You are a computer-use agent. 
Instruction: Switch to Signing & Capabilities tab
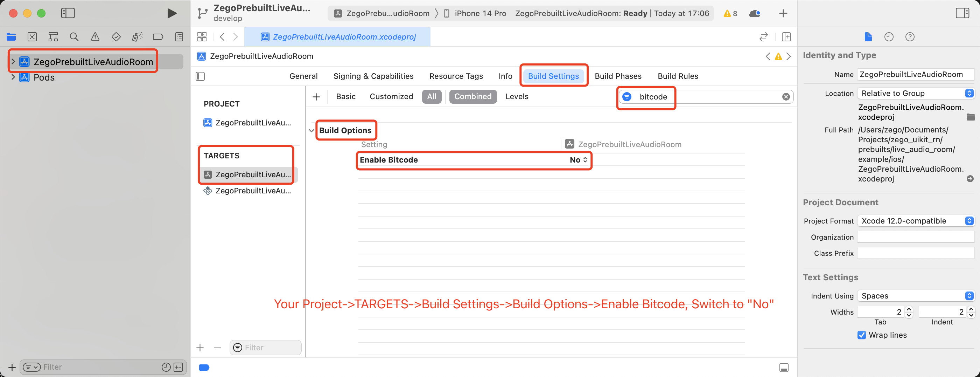373,76
